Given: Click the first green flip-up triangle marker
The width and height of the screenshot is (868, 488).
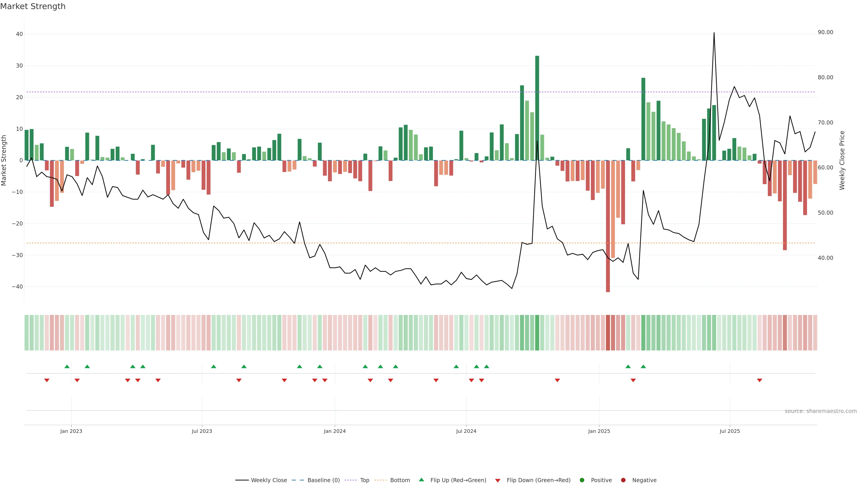Looking at the screenshot, I should click(67, 366).
